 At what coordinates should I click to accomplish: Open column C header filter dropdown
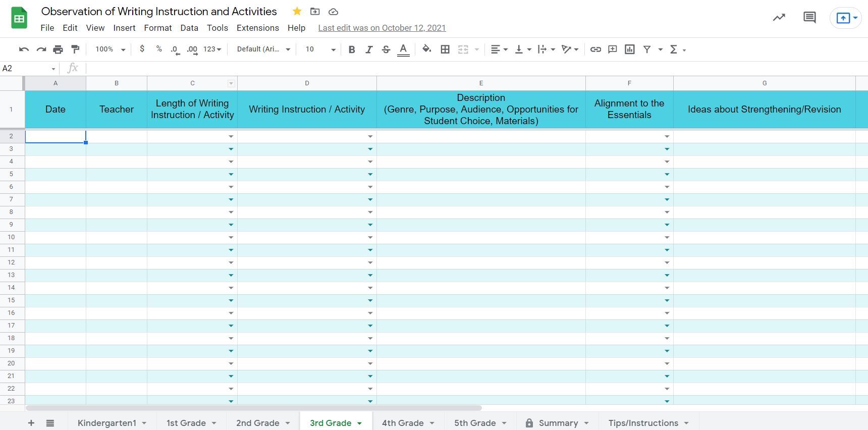pyautogui.click(x=231, y=83)
